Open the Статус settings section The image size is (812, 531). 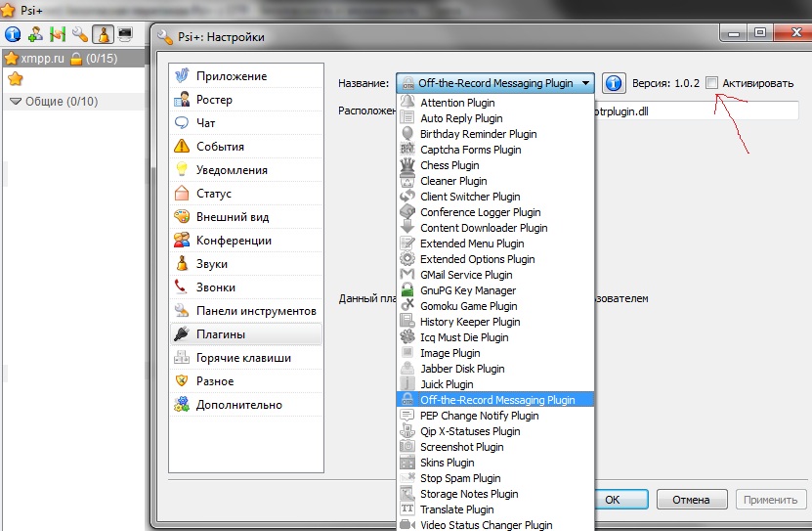(x=246, y=194)
